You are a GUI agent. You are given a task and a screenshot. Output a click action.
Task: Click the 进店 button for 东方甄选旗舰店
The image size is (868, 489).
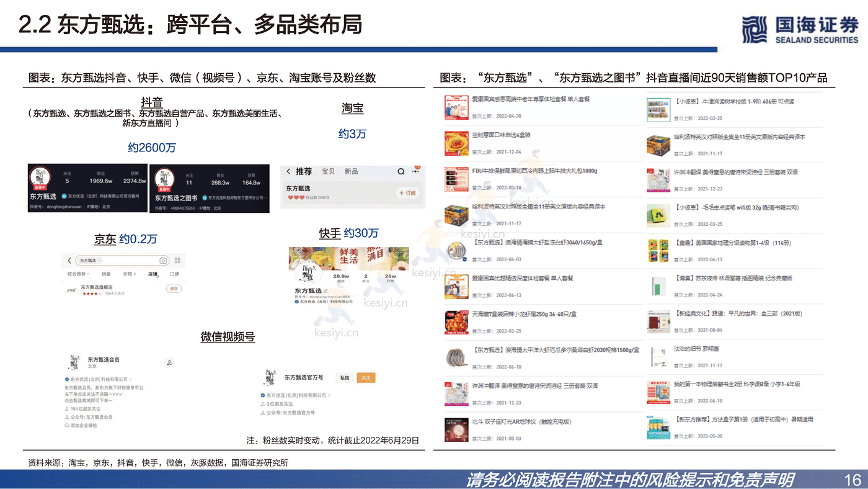click(x=174, y=289)
